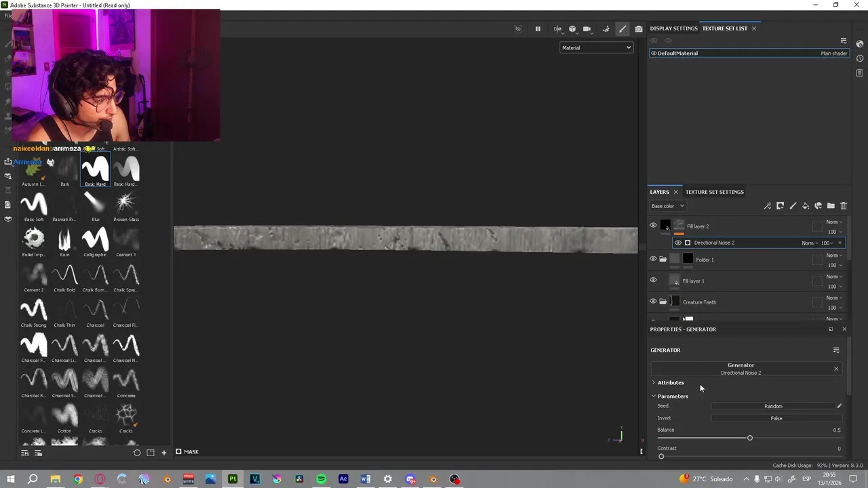
Task: Open the camera settings video icon
Action: click(x=587, y=29)
